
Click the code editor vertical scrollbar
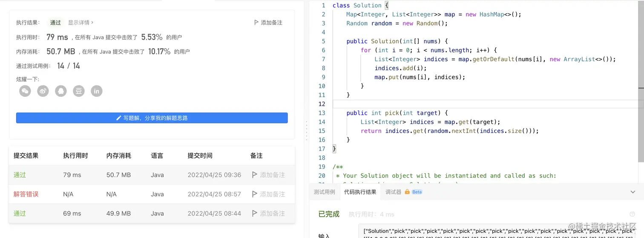tap(641, 81)
